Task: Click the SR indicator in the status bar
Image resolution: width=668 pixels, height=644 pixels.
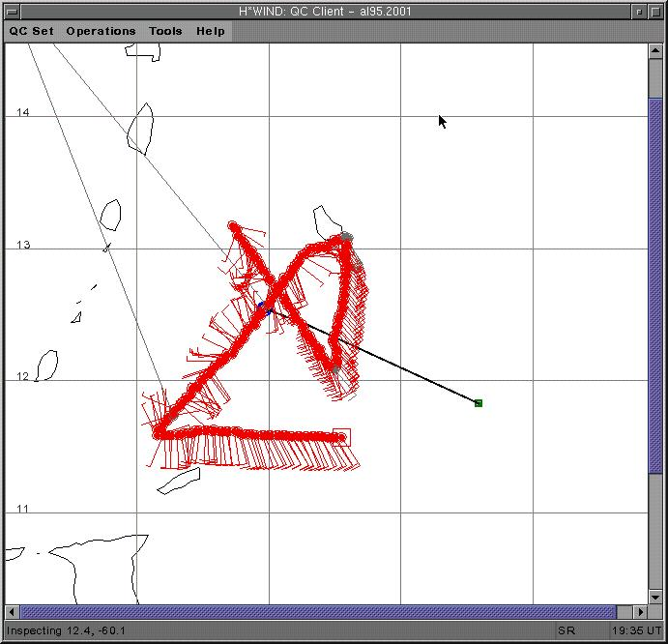Action: (566, 631)
